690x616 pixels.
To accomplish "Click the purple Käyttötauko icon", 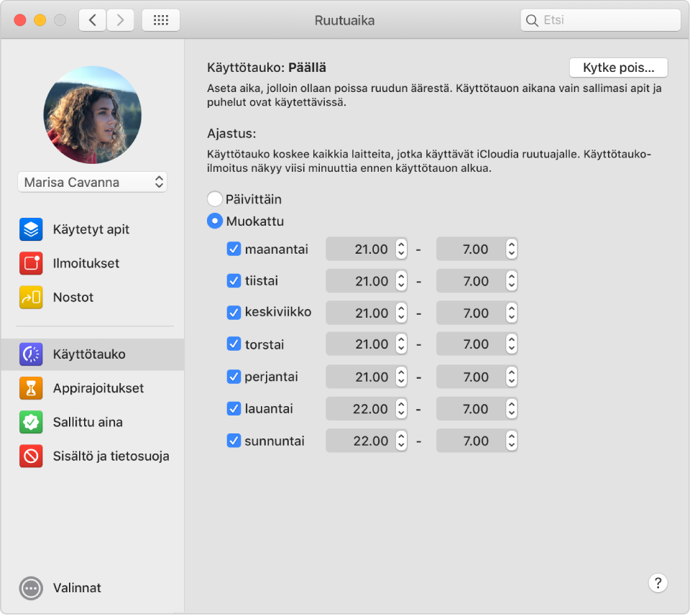I will click(31, 354).
